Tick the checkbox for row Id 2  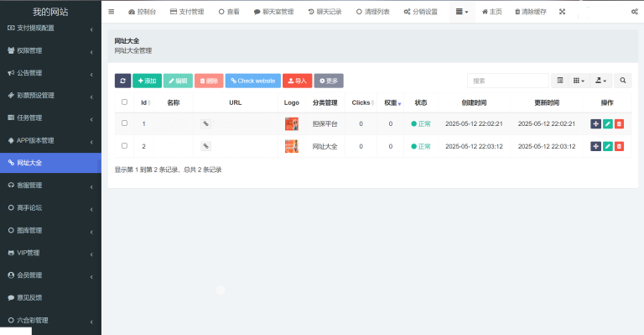click(x=124, y=145)
